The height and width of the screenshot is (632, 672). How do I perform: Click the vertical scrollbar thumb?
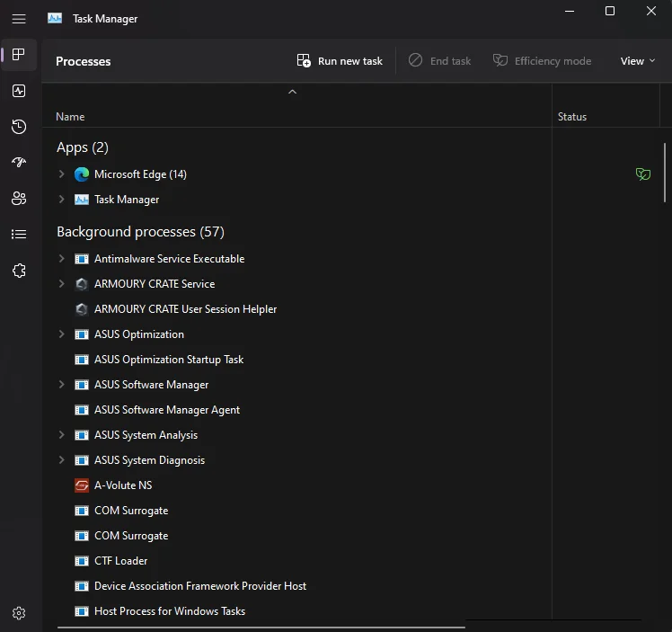[x=665, y=173]
